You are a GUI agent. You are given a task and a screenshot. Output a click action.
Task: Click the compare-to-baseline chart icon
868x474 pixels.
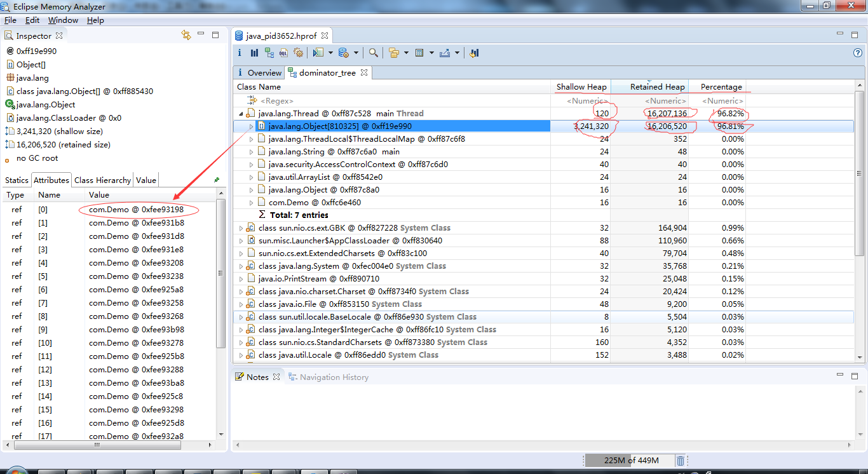click(474, 53)
